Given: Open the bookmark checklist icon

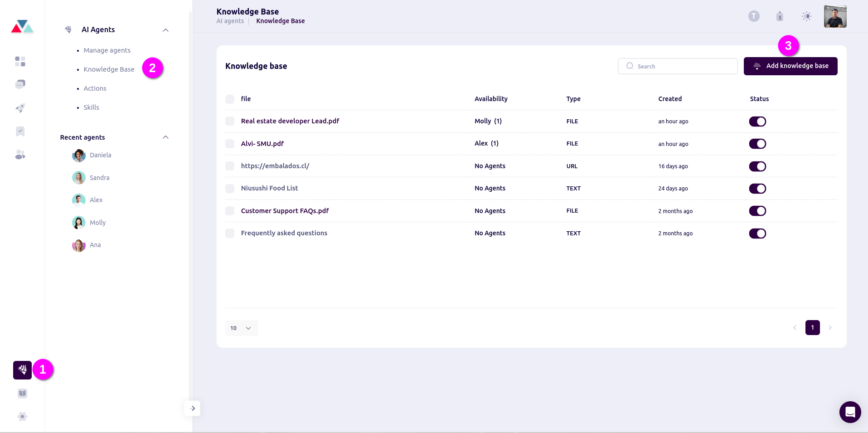Looking at the screenshot, I should coord(20,131).
